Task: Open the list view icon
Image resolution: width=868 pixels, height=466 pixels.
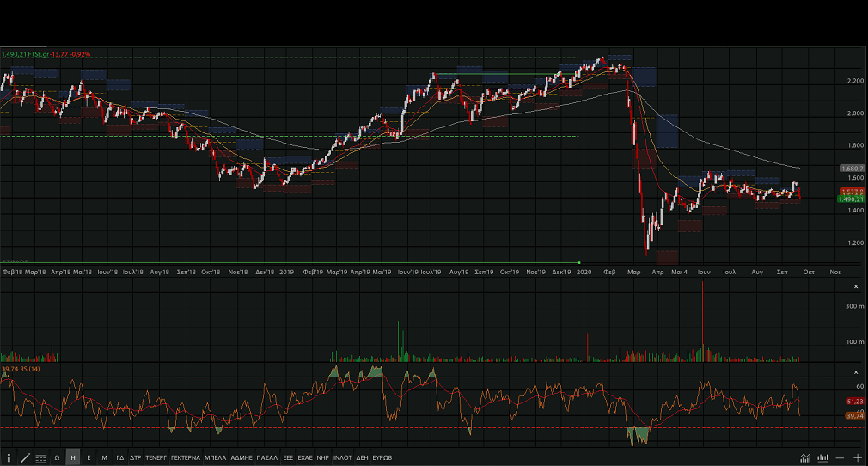Action: (40, 458)
